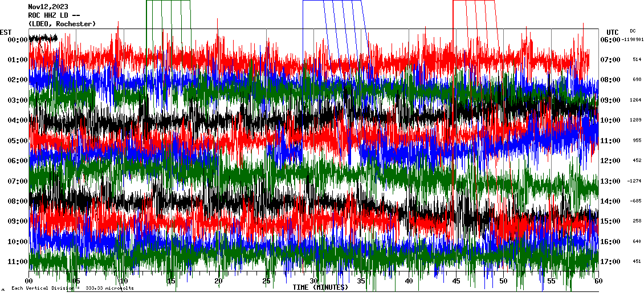Screen dimensions: 644x296
Task: Select the (LDEO, Rochester) network label
Action: click(x=62, y=24)
